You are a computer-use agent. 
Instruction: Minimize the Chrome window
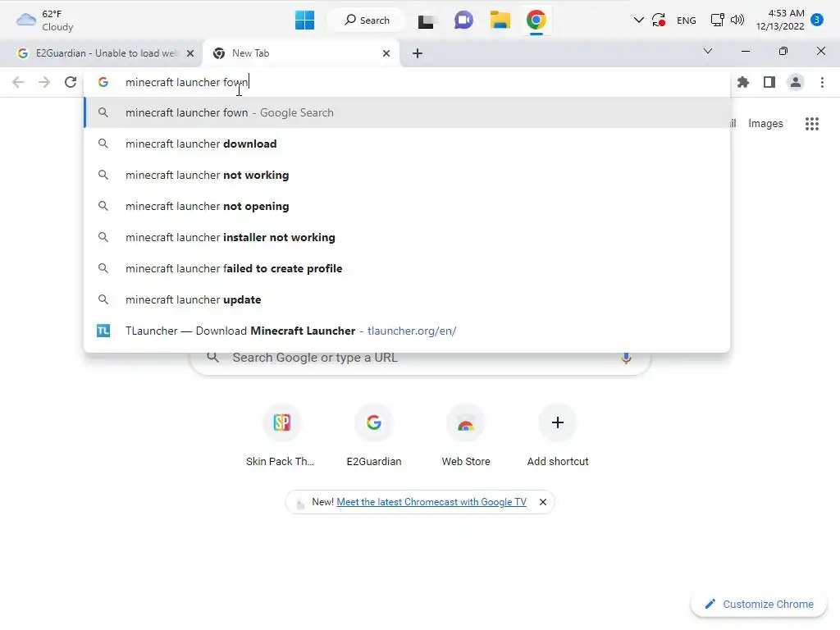click(745, 52)
